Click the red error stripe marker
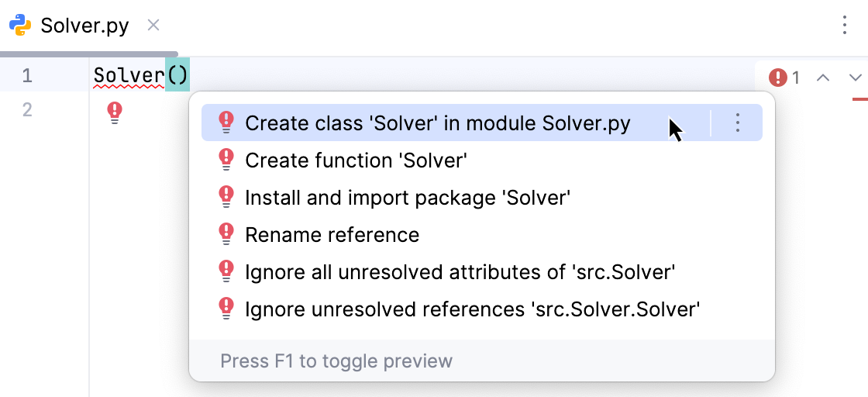 (x=859, y=99)
